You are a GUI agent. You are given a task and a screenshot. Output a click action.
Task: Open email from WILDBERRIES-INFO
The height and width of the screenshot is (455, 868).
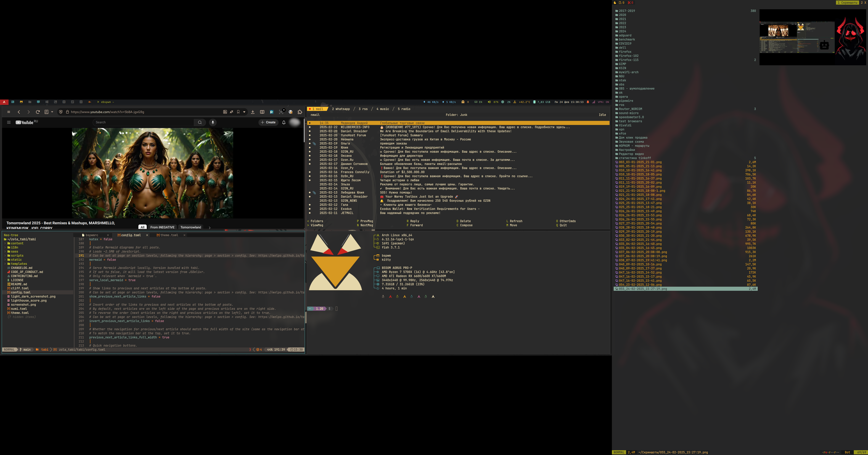coord(355,127)
